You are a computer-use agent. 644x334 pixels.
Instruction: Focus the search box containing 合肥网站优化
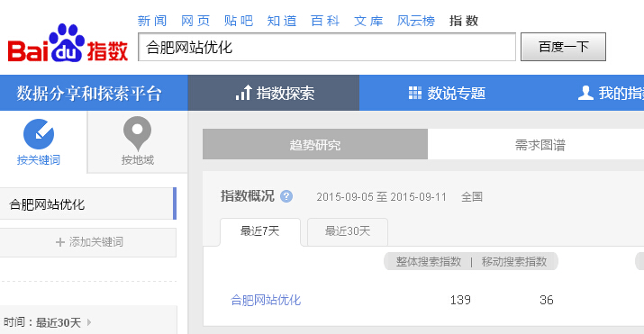click(327, 47)
